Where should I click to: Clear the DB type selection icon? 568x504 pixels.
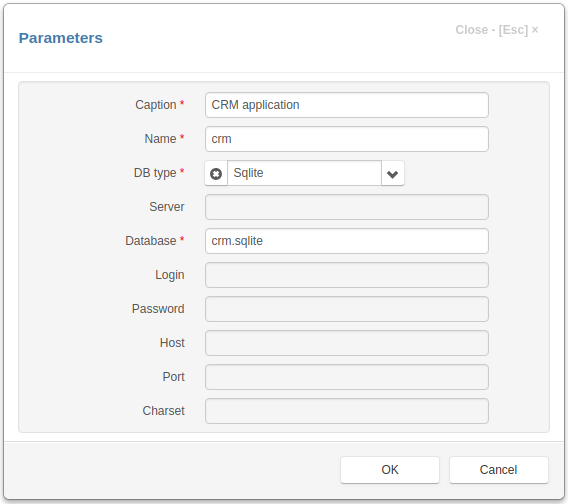216,174
